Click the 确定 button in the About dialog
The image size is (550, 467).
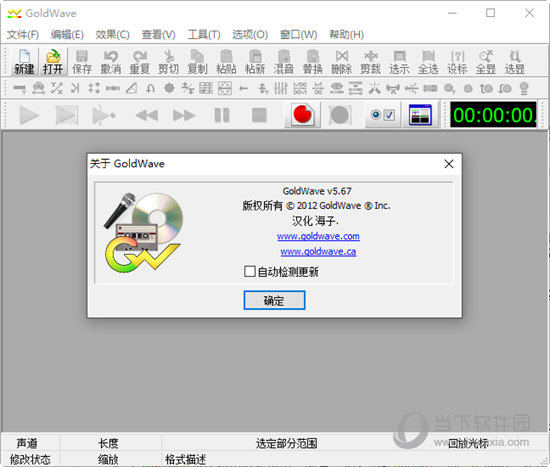point(274,300)
